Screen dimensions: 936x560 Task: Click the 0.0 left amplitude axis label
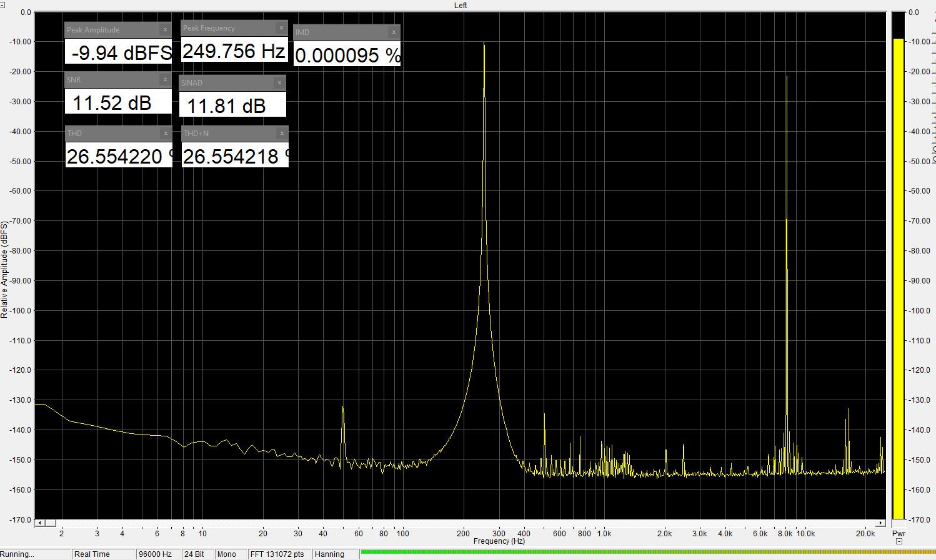[26, 12]
